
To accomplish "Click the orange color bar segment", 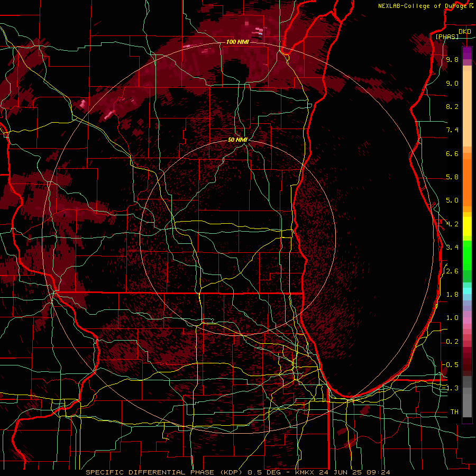I will click(467, 183).
